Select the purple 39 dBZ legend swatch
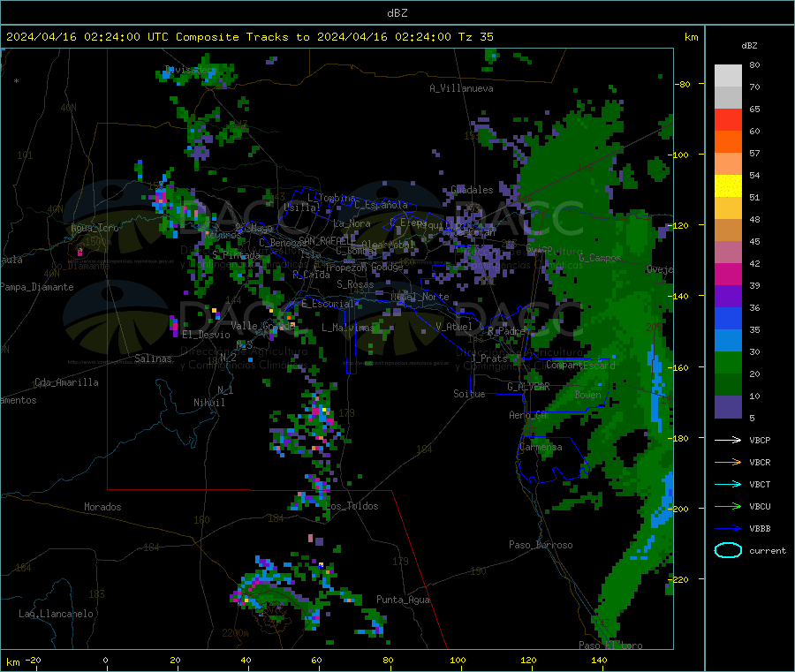Screen dimensions: 795x672 (728, 297)
